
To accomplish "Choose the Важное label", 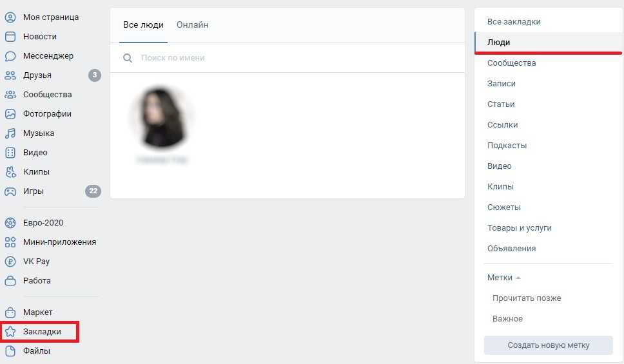I will click(x=507, y=319).
